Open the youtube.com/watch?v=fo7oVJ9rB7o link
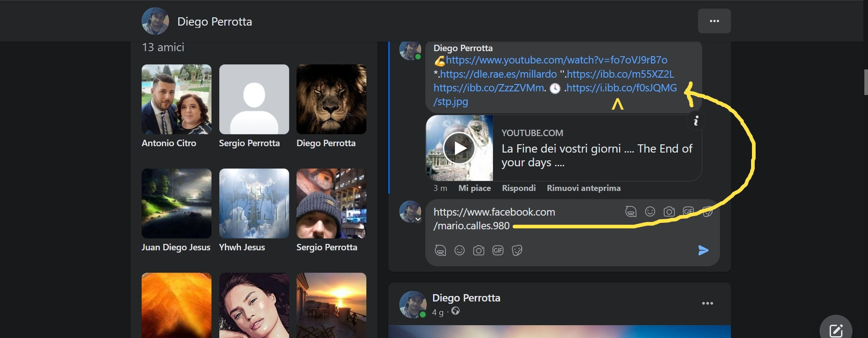Screen dimensions: 868x338 (x=556, y=60)
